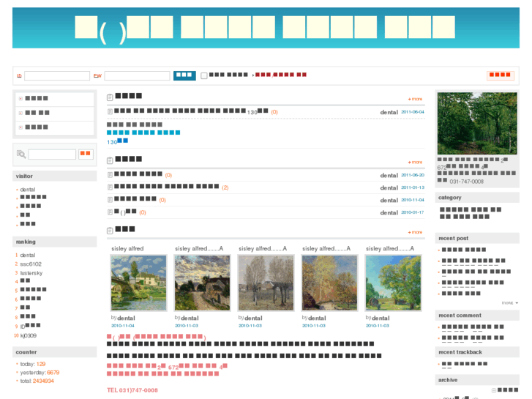
Task: Open 'more' link for the gallery section
Action: coord(415,232)
